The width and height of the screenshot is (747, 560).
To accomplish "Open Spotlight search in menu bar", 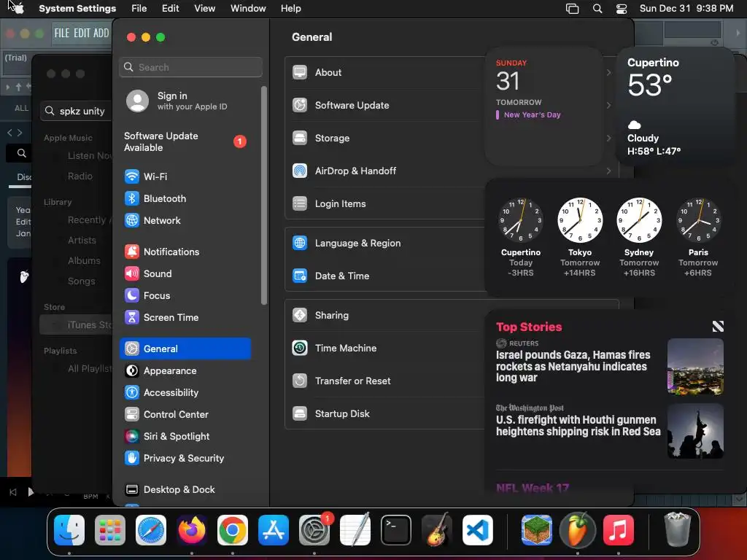I will 597,9.
